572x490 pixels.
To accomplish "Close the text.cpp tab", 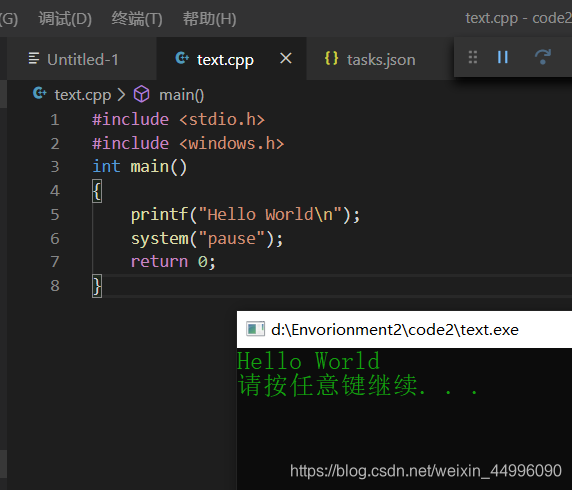I will click(x=286, y=58).
